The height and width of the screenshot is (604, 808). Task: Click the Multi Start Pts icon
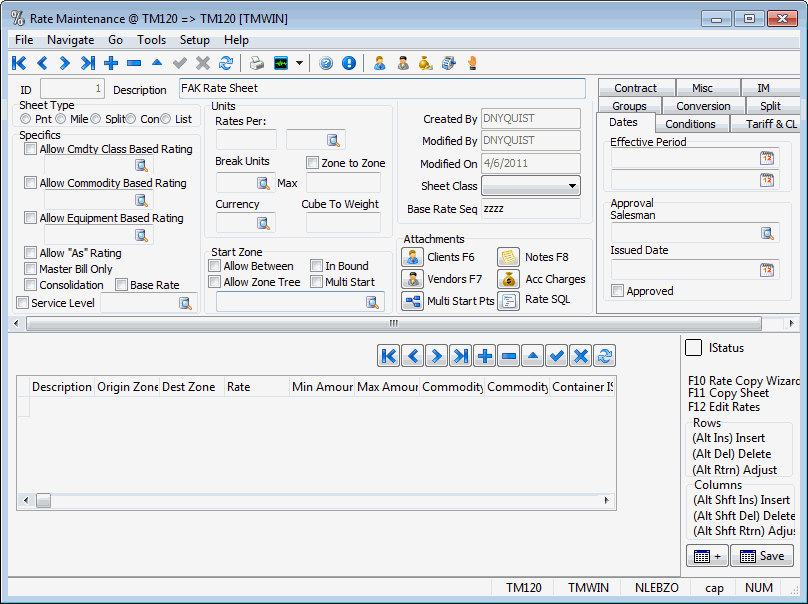click(x=412, y=301)
